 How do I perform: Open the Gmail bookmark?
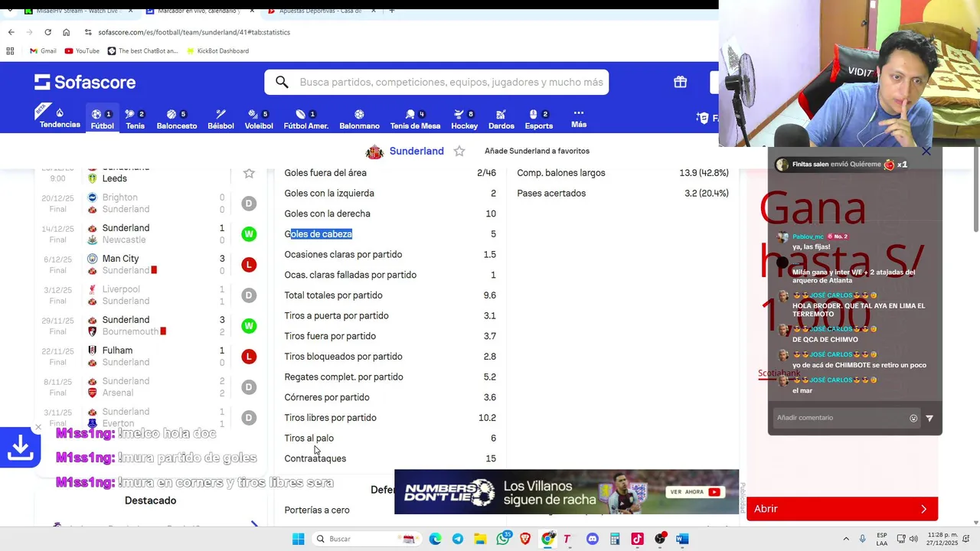pyautogui.click(x=43, y=51)
